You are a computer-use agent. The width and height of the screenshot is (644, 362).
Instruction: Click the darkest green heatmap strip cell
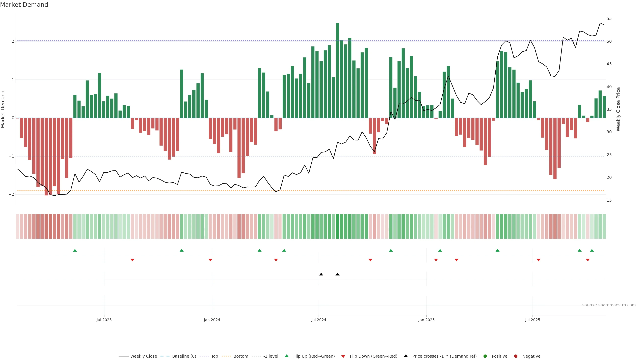[x=337, y=226]
